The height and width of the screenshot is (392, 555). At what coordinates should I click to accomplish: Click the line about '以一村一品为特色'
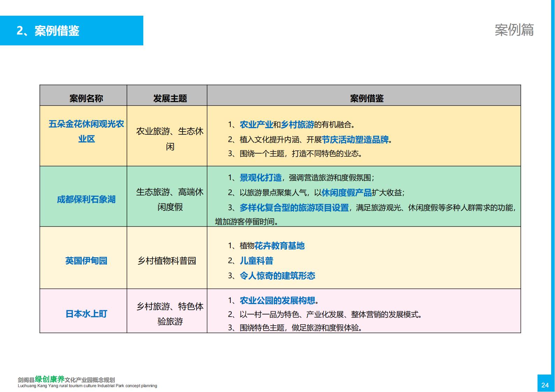[x=325, y=315]
